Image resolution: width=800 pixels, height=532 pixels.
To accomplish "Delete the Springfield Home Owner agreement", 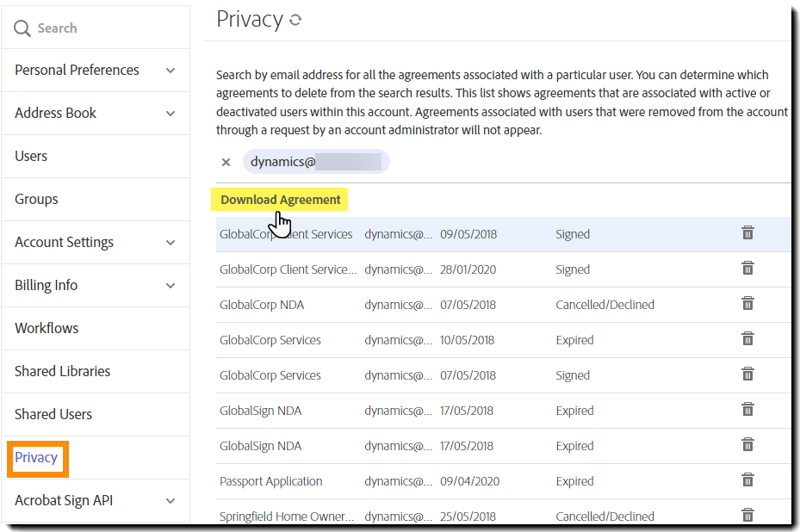I will [747, 514].
